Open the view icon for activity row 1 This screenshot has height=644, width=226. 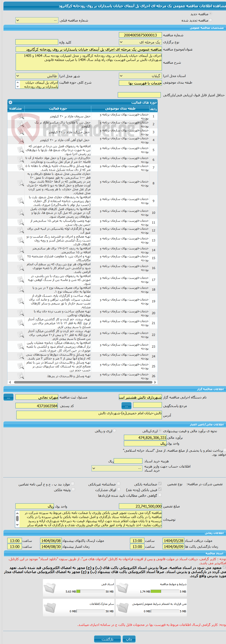21,116
